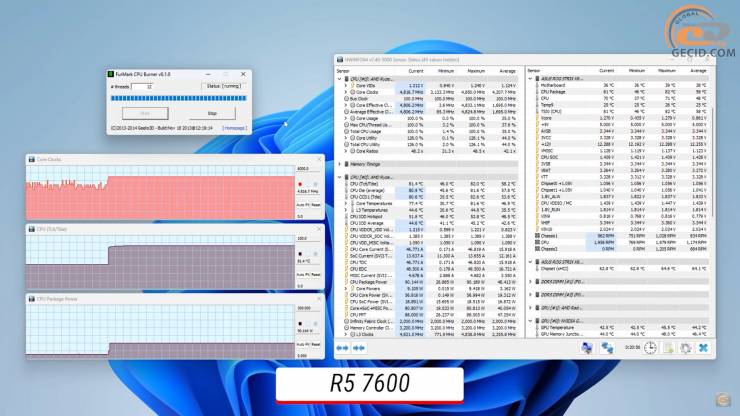
Task: Click the Bus Clock sensor clock icon
Action: click(347, 99)
